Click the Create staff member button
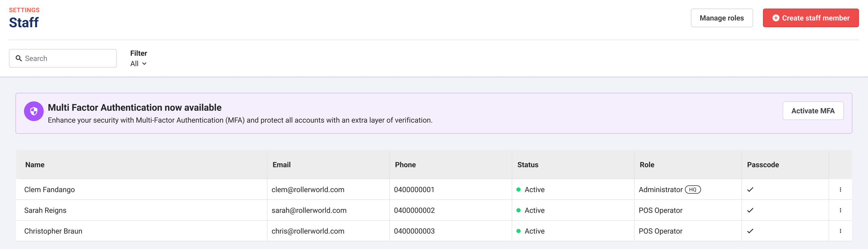Screen dimensions: 868x249 click(810, 18)
